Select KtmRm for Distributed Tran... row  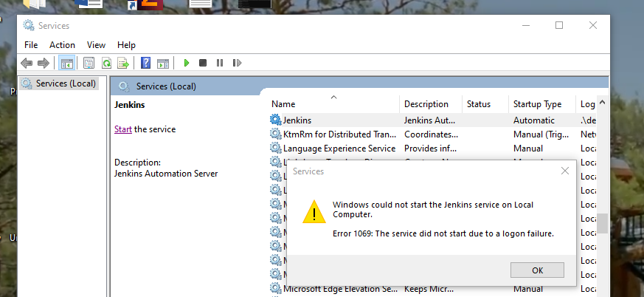(432, 134)
